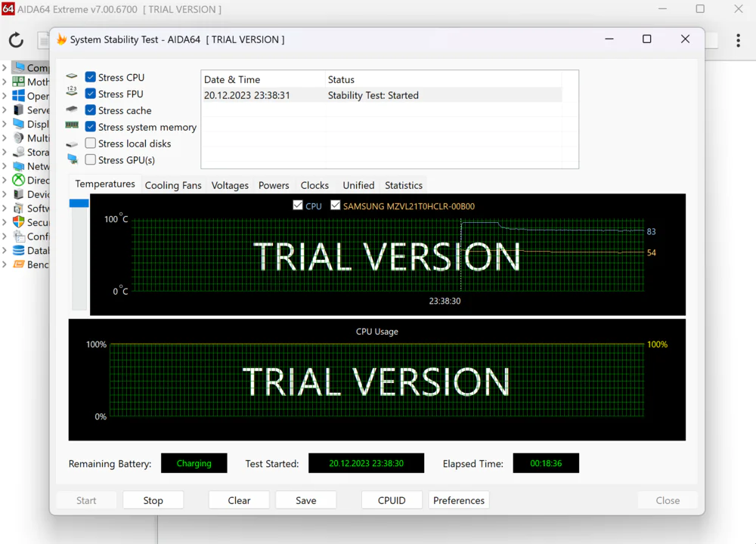This screenshot has height=544, width=756.
Task: Click the DirectX Xbox-style icon in sidebar
Action: pyautogui.click(x=18, y=181)
